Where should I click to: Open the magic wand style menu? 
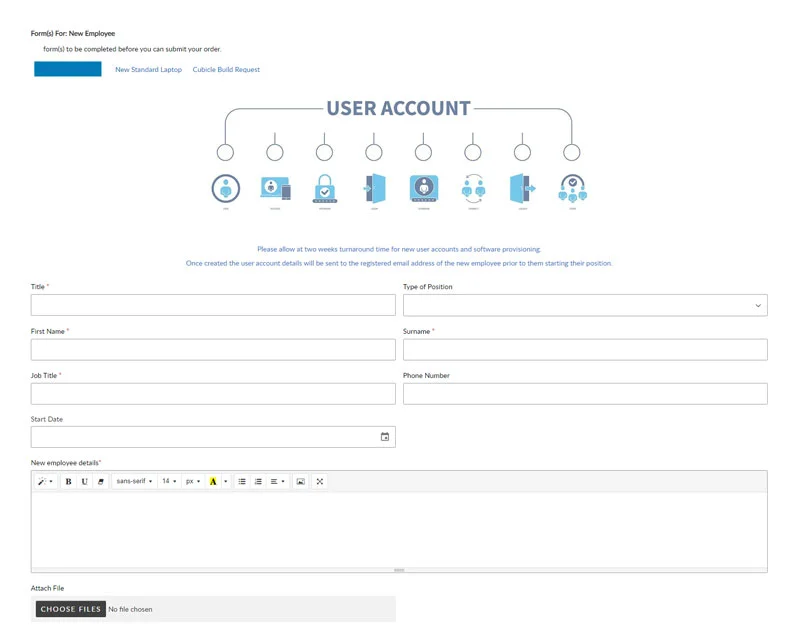45,481
